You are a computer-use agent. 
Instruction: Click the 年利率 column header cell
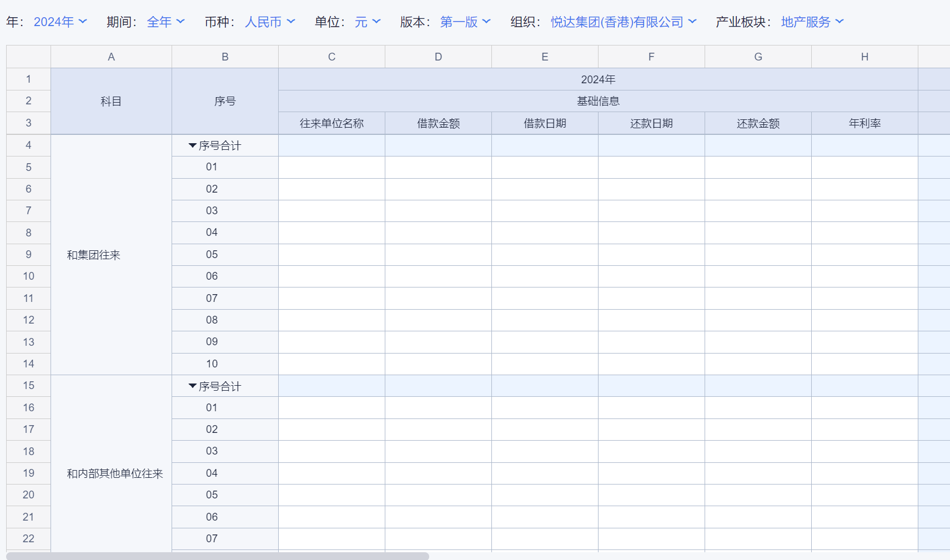click(864, 123)
